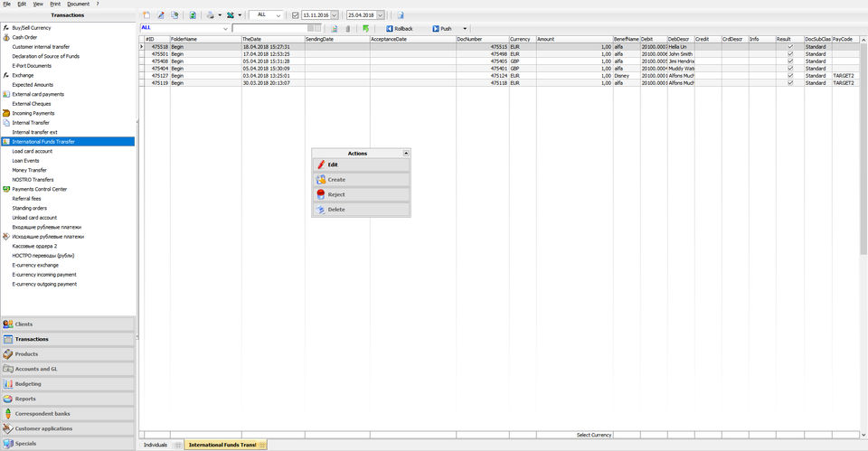Image resolution: width=868 pixels, height=451 pixels.
Task: Select the Buy/Sell Currency function icon
Action: [6, 28]
